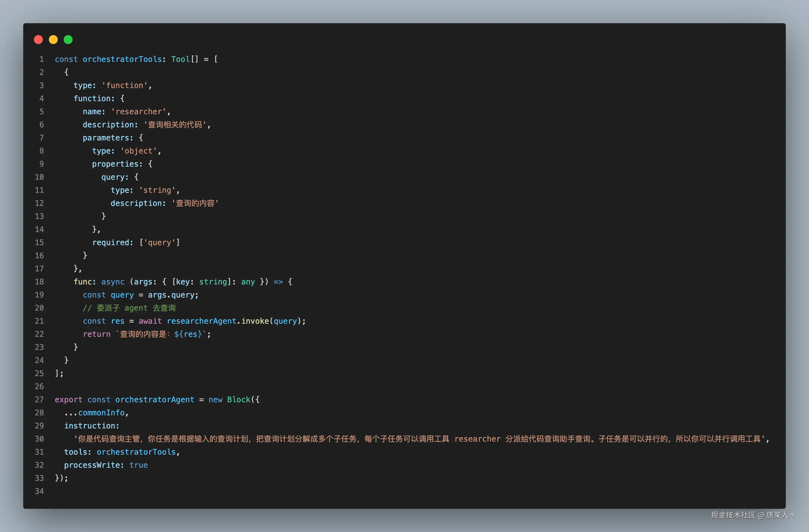Click the processWrite true value

tap(138, 465)
